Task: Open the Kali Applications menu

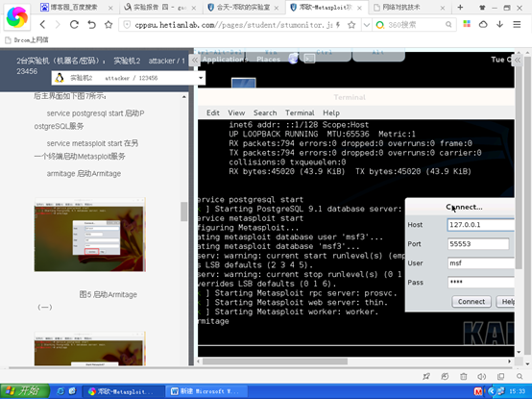Action: [x=226, y=60]
